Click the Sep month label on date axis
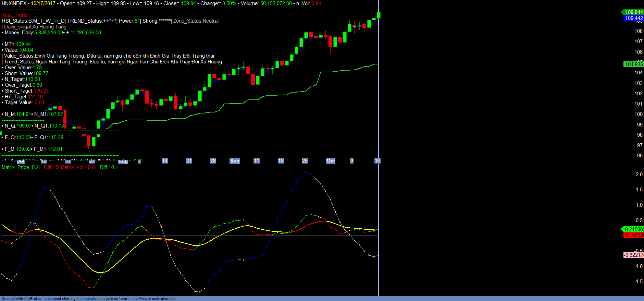644x301 pixels. click(x=235, y=161)
